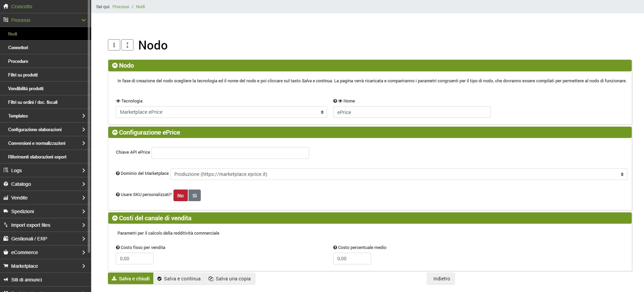Click the expand-all sections icon beside Nodo title

pyautogui.click(x=127, y=45)
